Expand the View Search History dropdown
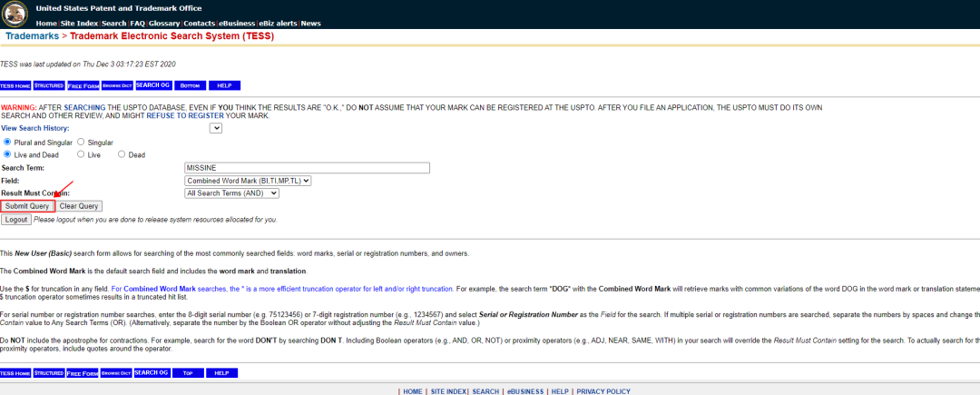The height and width of the screenshot is (395, 980). click(x=216, y=128)
